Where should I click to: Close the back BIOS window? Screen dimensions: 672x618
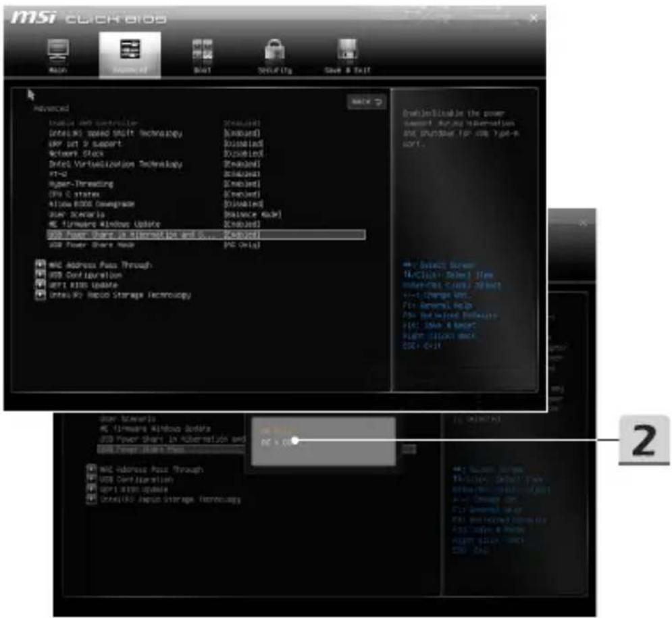(584, 222)
